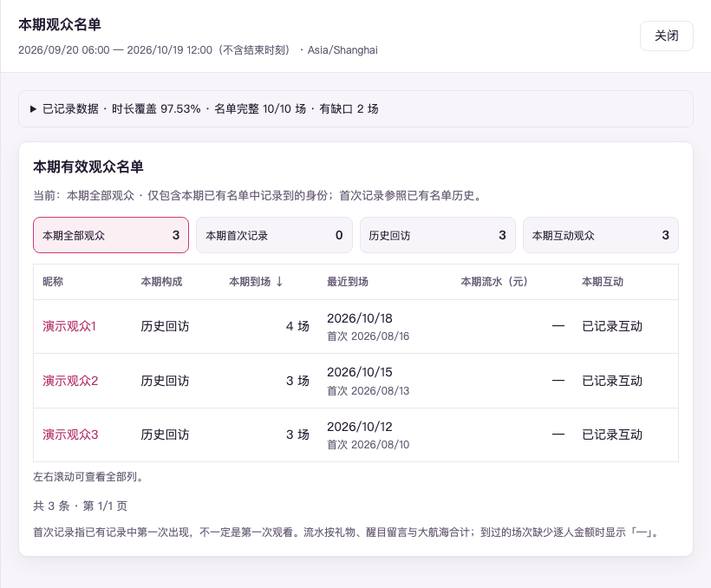The image size is (711, 588).
Task: Click 历史回访 cell in 演示观众1 row
Action: point(165,326)
